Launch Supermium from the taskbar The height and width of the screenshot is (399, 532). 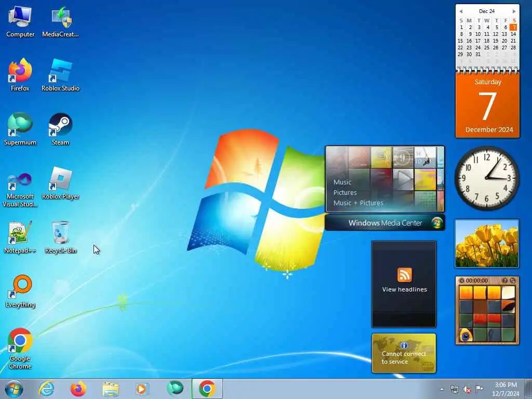click(175, 389)
